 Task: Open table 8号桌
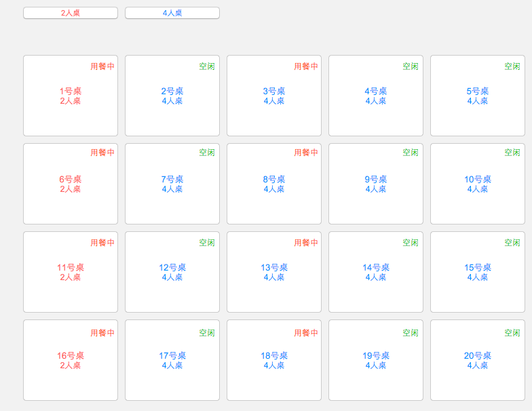[274, 184]
